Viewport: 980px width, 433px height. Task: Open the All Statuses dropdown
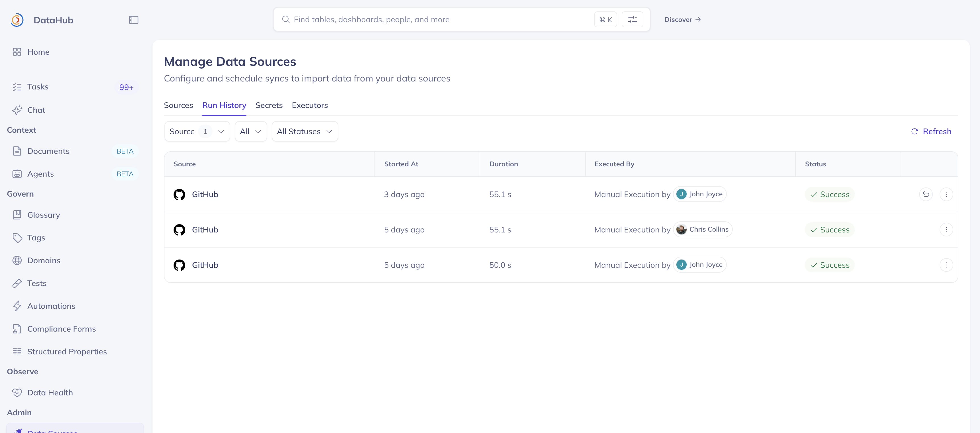[x=305, y=131]
